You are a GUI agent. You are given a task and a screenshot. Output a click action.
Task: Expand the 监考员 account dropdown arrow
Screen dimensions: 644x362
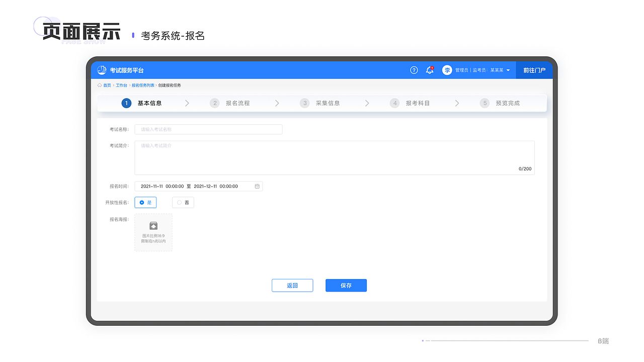pos(508,70)
